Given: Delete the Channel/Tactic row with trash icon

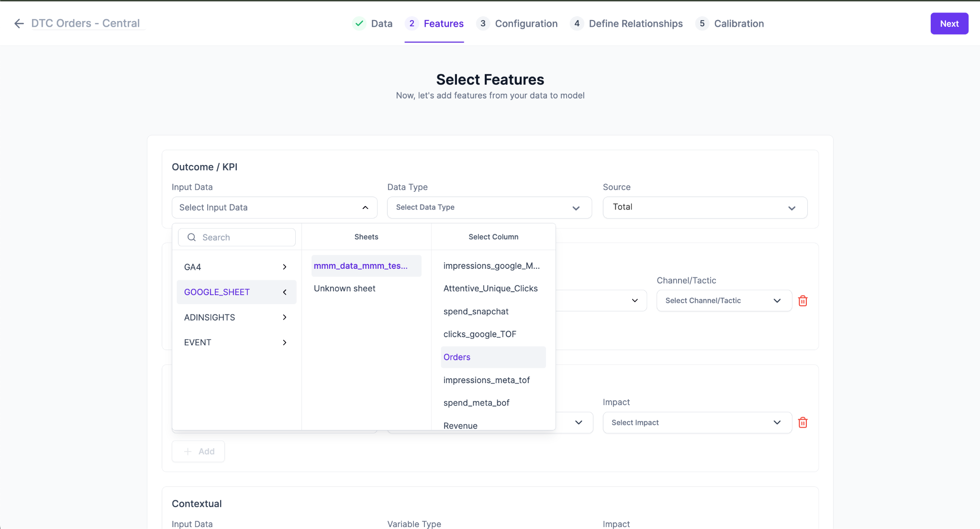Looking at the screenshot, I should tap(803, 301).
